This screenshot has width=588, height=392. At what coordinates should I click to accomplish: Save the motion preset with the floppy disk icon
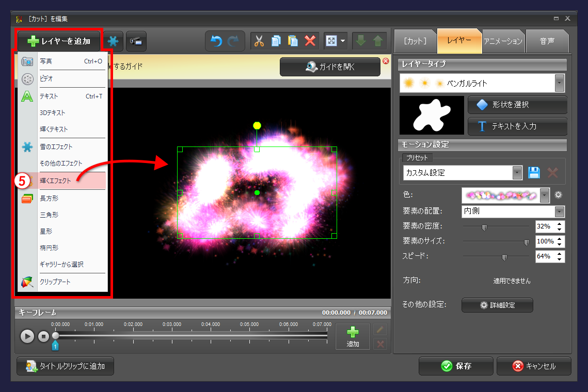pos(534,172)
